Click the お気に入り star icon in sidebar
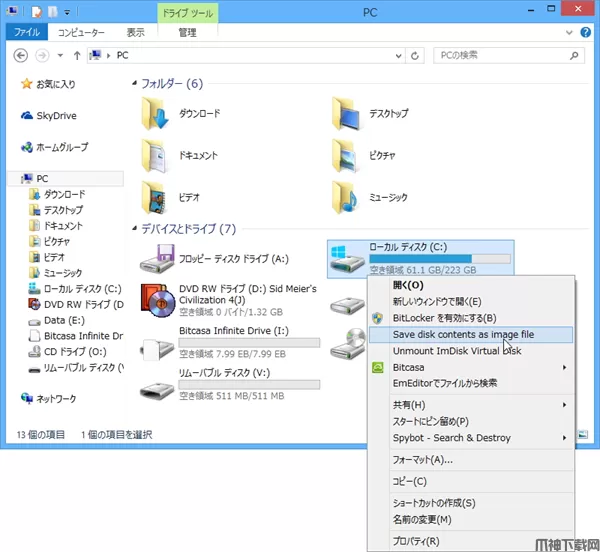Viewport: 600px width, 552px height. tap(26, 84)
